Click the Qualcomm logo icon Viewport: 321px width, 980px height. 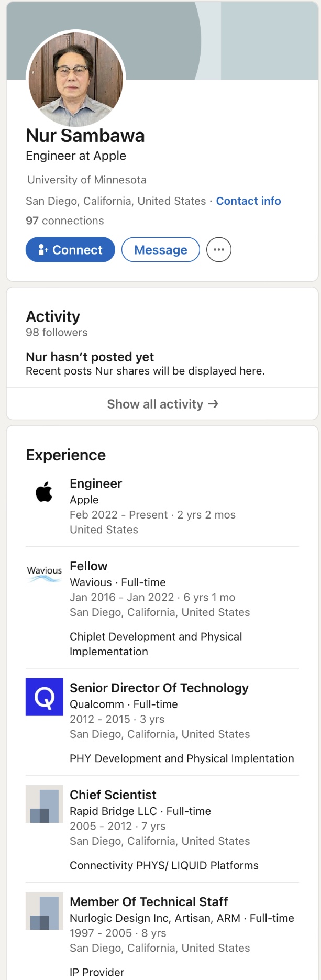[x=45, y=697]
